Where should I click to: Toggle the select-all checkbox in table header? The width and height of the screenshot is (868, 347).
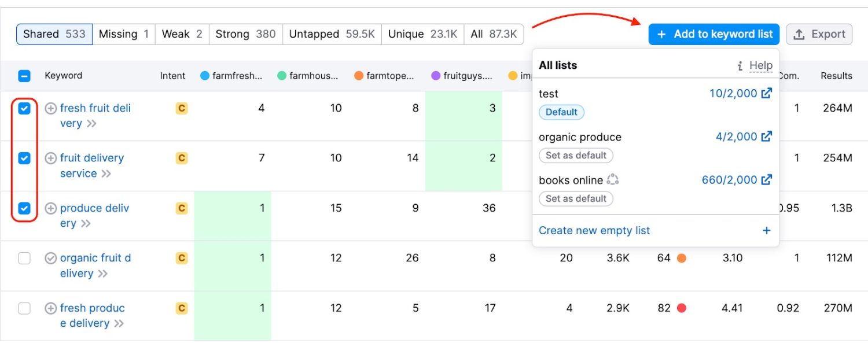tap(24, 76)
